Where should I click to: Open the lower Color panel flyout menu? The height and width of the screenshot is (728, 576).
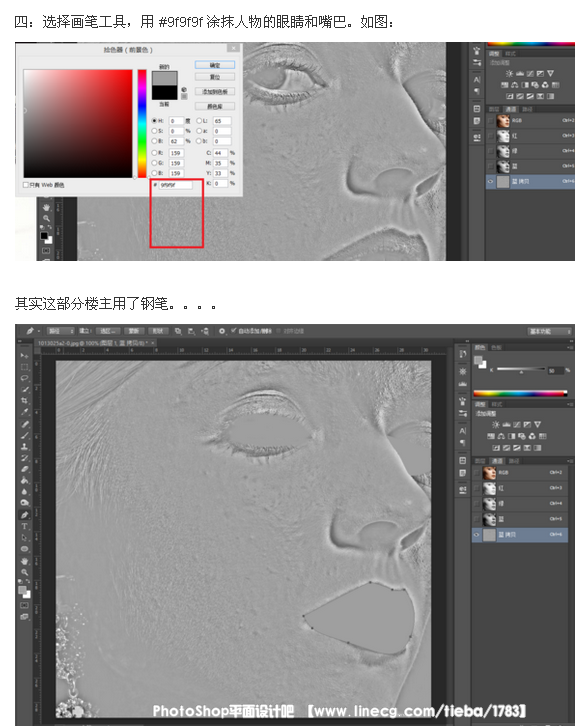(570, 347)
